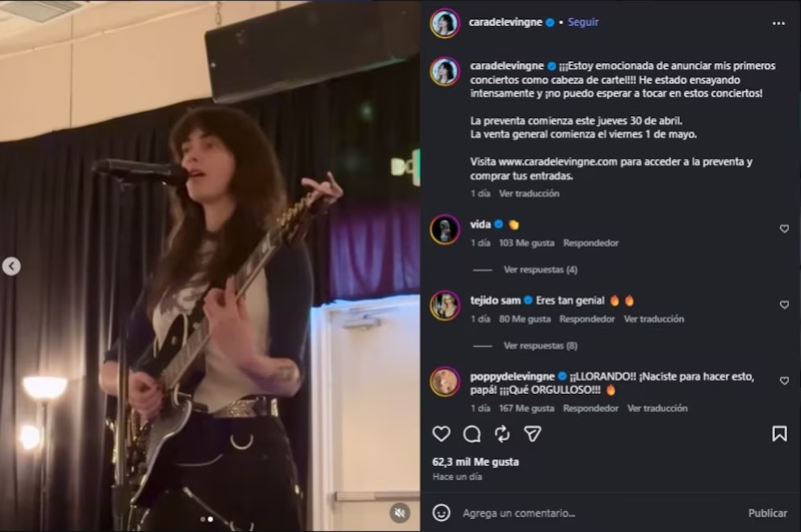Screen dimensions: 801x532
Task: Reply to the poppydelevingne comment
Action: [590, 408]
